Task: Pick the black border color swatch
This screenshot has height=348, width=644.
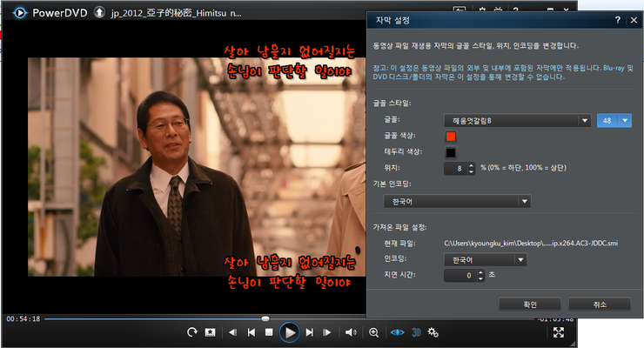Action: tap(451, 152)
